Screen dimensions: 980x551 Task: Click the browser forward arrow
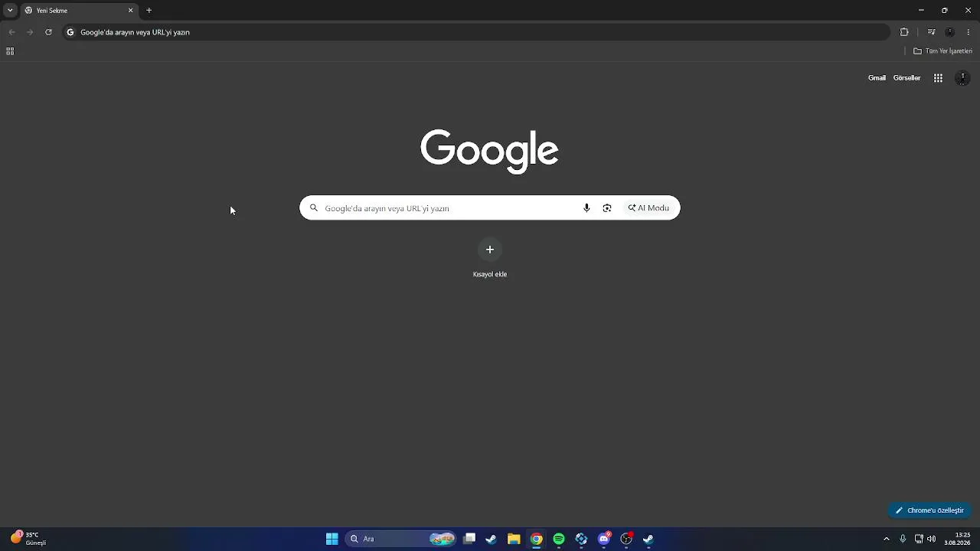(30, 32)
